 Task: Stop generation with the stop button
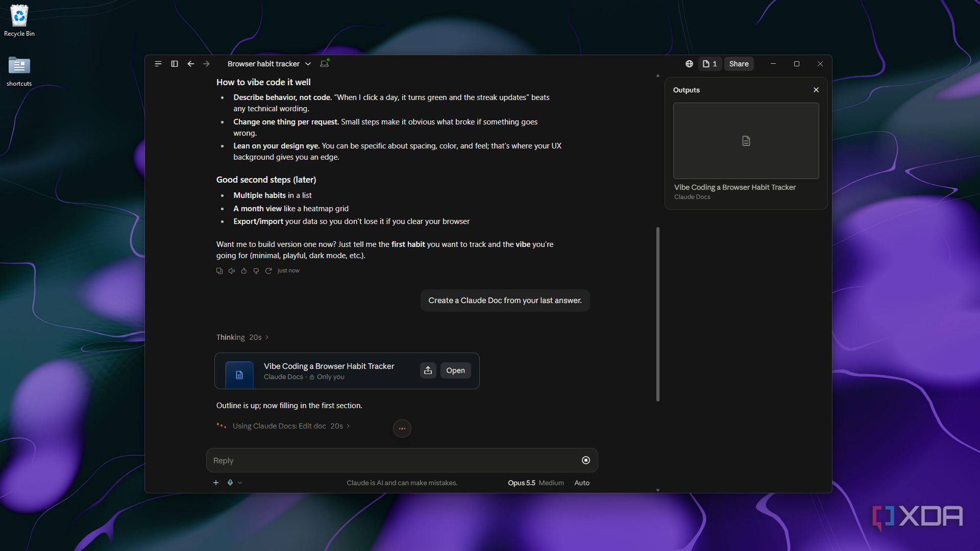click(586, 460)
